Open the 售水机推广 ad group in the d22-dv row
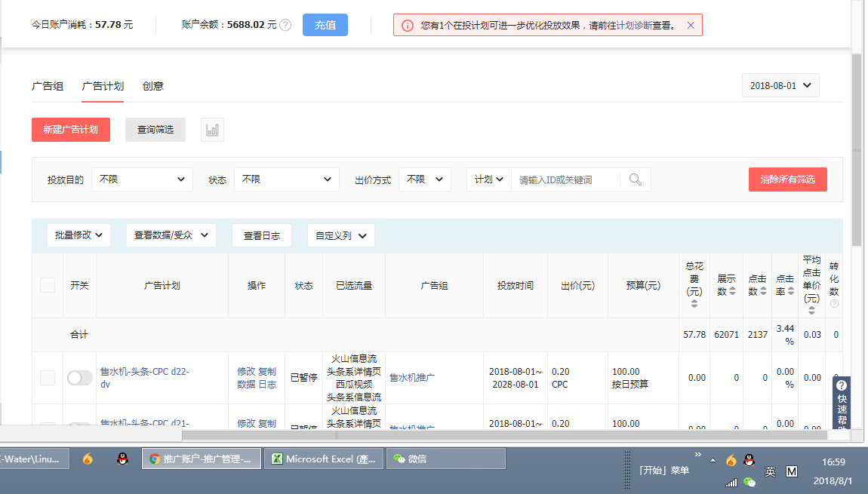 click(412, 378)
